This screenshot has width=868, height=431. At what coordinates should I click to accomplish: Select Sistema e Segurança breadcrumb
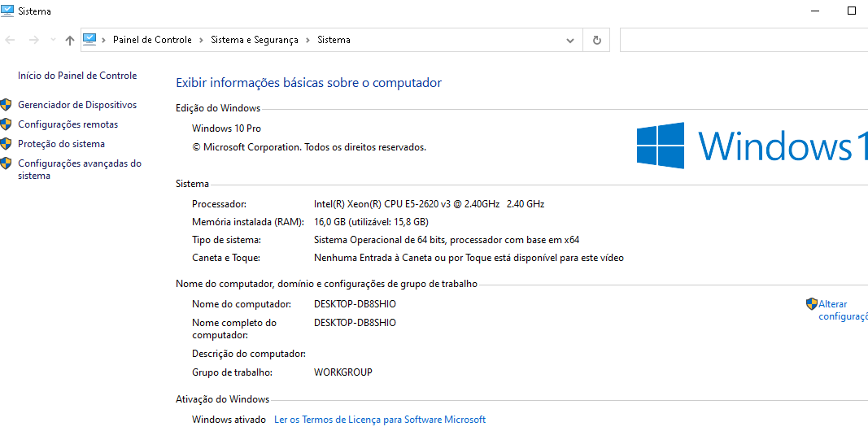tap(254, 40)
